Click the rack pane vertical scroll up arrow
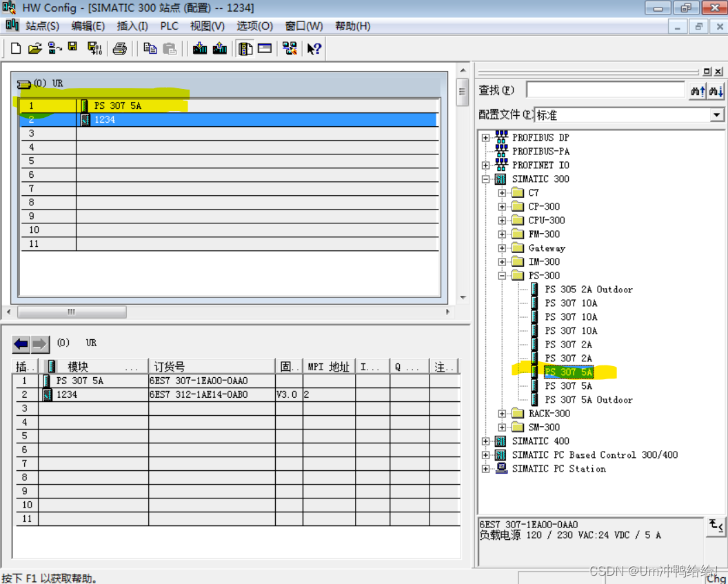Screen dimensions: 728x584 tap(463, 70)
